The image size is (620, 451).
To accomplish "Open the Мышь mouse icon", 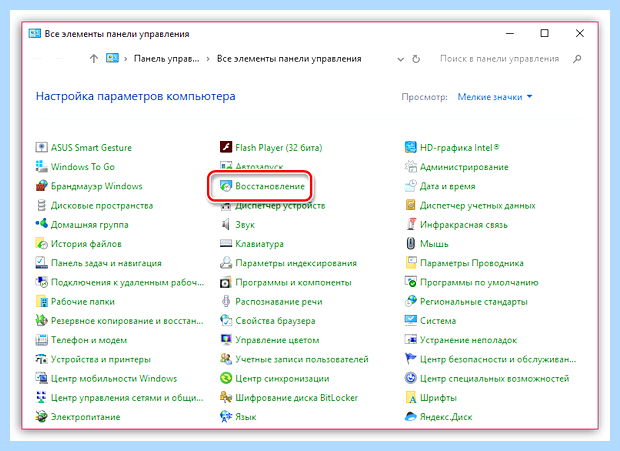I will coord(411,244).
